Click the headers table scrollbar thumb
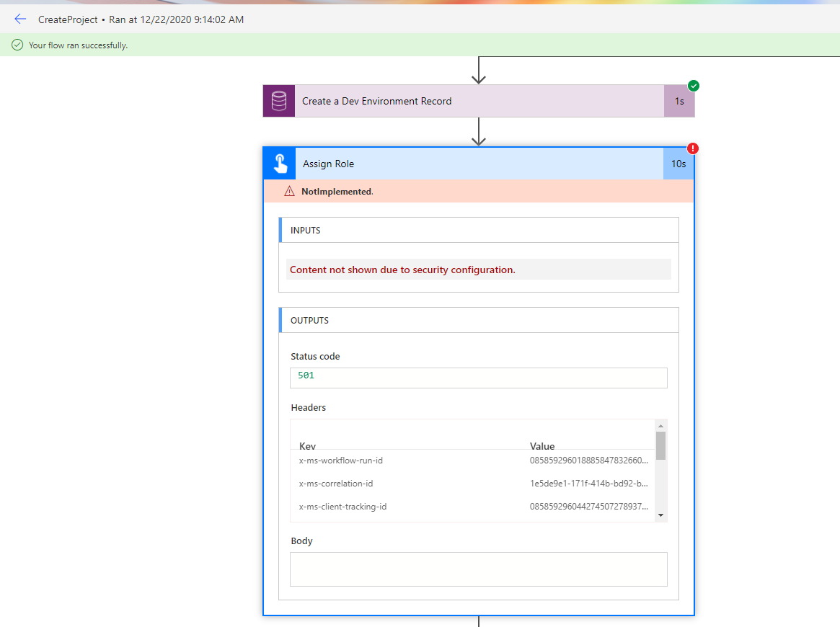 660,445
